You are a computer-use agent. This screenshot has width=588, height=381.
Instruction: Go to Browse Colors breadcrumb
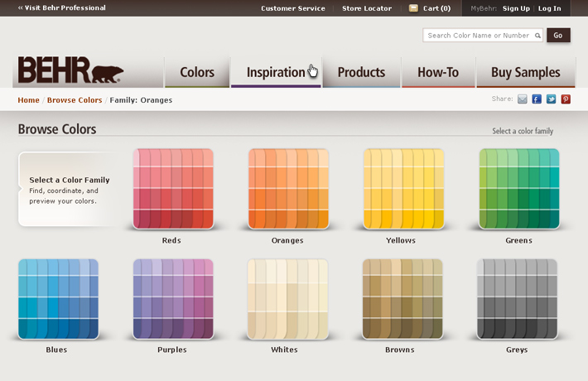point(75,100)
